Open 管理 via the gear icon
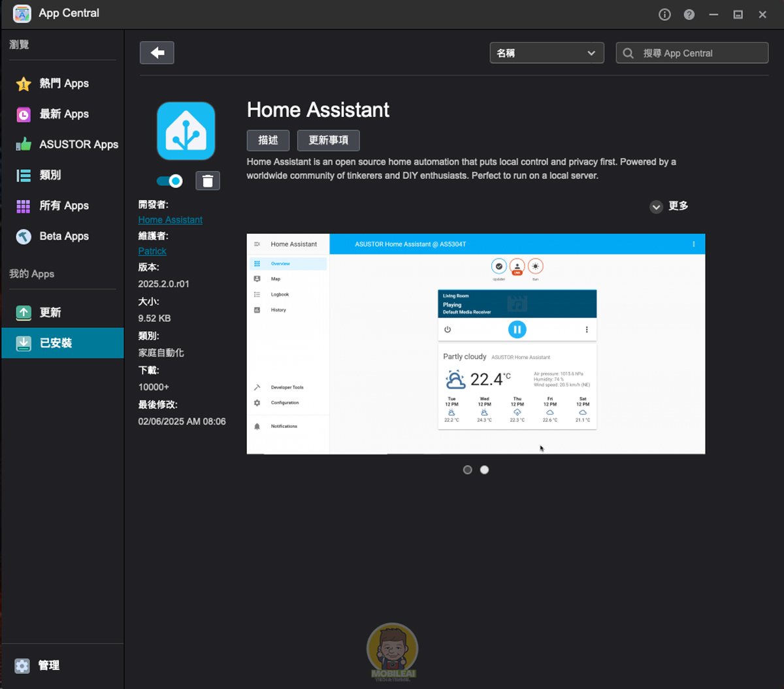784x689 pixels. [x=22, y=665]
